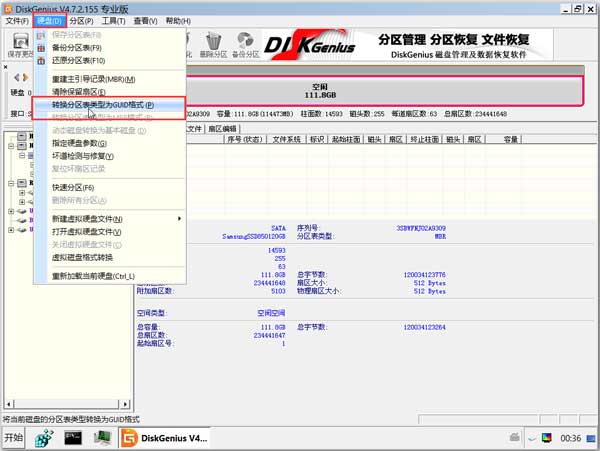Click the icon beside 备份分区表(F9)

point(41,48)
